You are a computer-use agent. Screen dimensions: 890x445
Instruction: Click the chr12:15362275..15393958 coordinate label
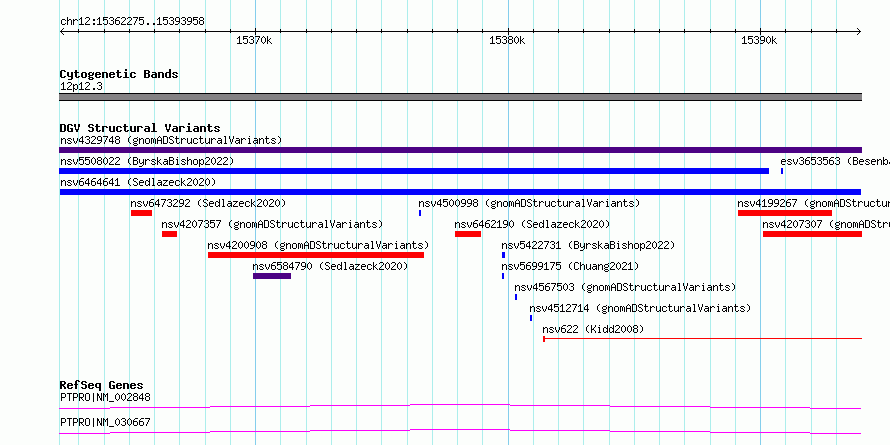tap(132, 22)
